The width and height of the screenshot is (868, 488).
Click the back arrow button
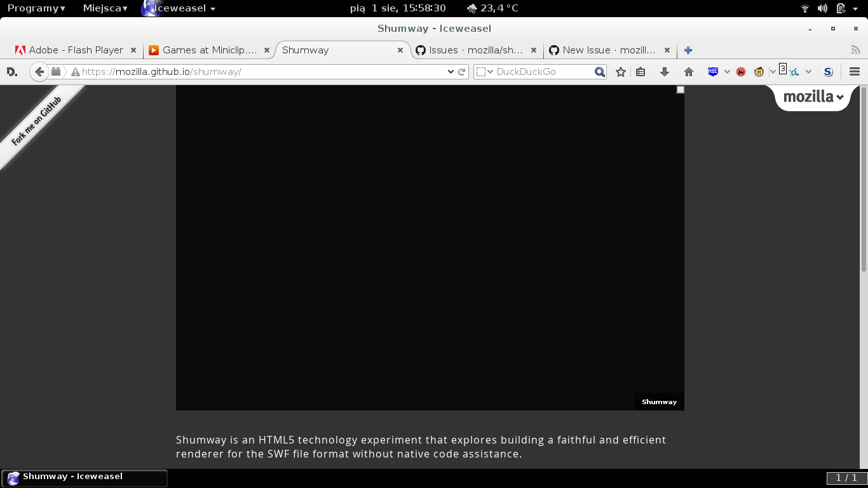pyautogui.click(x=39, y=72)
